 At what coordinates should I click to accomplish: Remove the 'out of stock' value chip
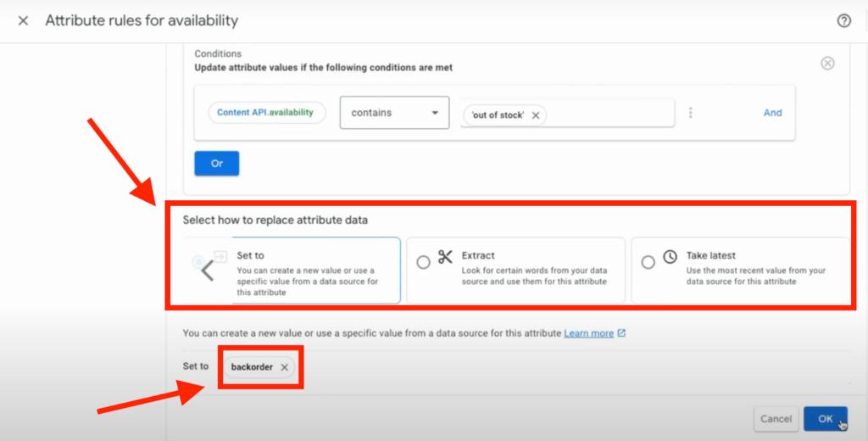pyautogui.click(x=536, y=115)
